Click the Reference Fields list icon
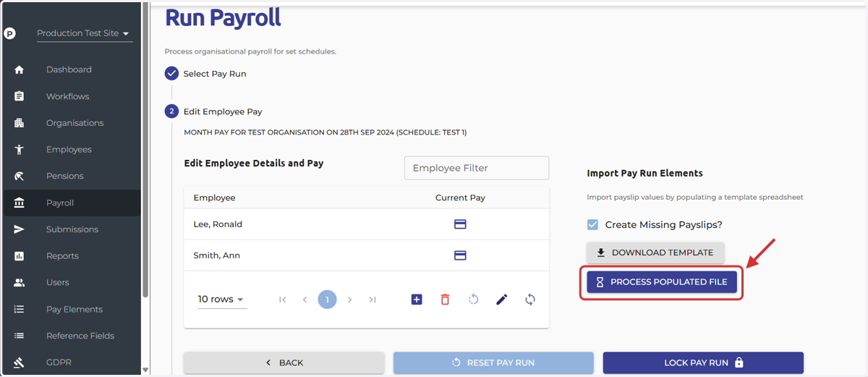Image resolution: width=868 pixels, height=377 pixels. tap(19, 336)
